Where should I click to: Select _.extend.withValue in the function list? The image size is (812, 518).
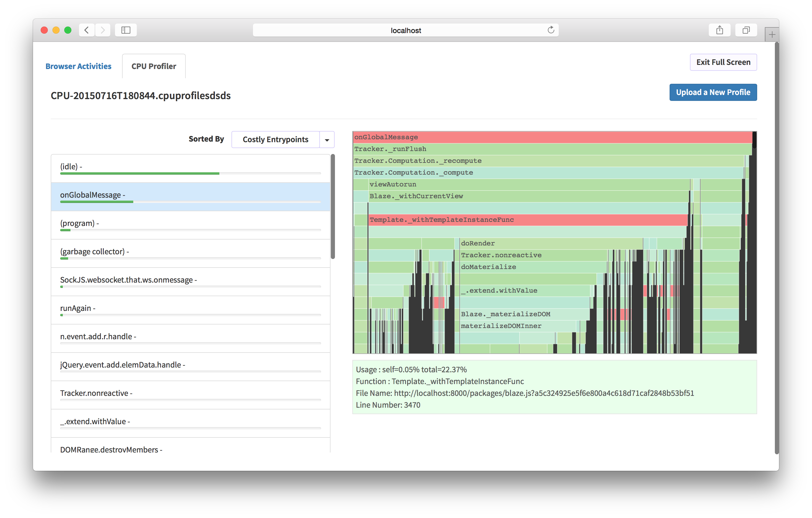click(190, 424)
